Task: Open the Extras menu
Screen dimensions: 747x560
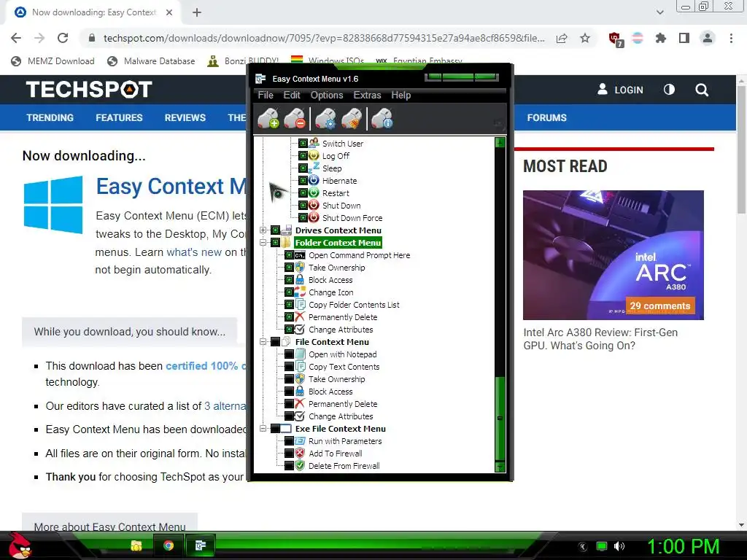Action: click(x=368, y=95)
